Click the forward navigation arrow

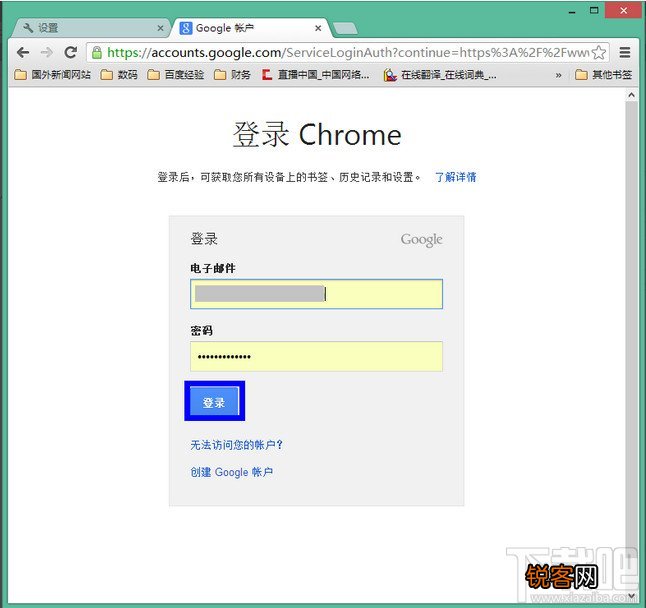click(x=47, y=52)
